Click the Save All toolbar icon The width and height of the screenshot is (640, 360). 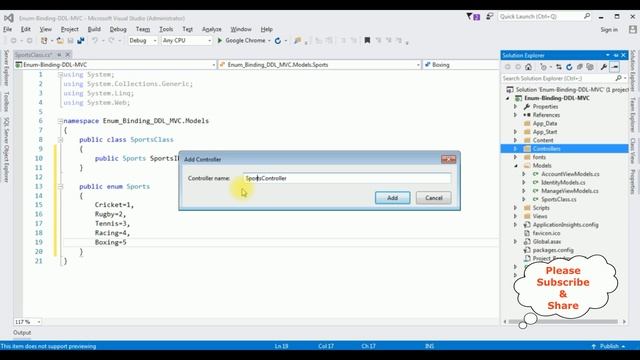tap(81, 41)
